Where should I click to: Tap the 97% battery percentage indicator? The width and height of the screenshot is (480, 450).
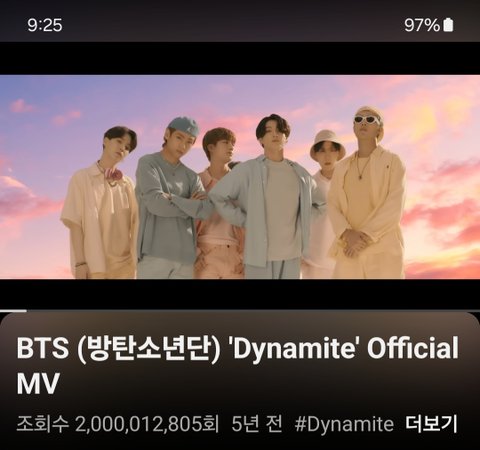click(422, 25)
